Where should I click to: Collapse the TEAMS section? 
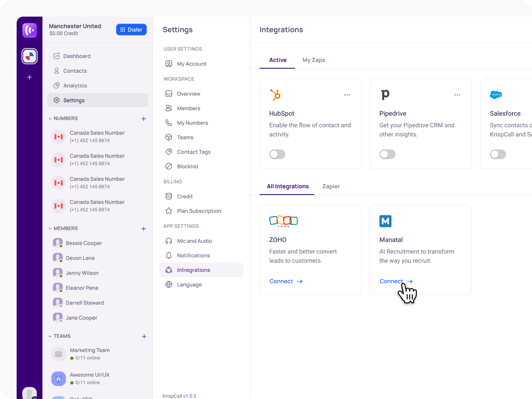pyautogui.click(x=50, y=336)
